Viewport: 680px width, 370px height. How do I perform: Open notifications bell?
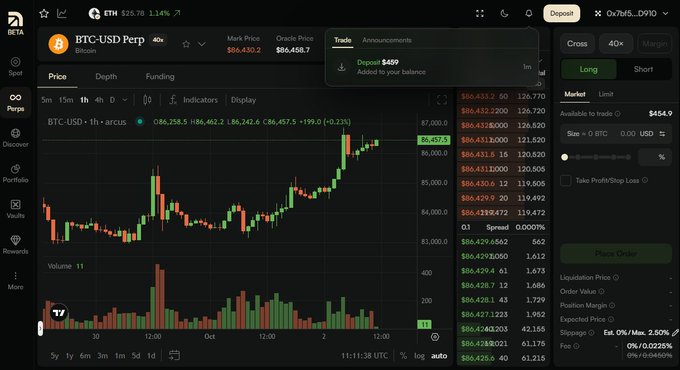pos(529,13)
